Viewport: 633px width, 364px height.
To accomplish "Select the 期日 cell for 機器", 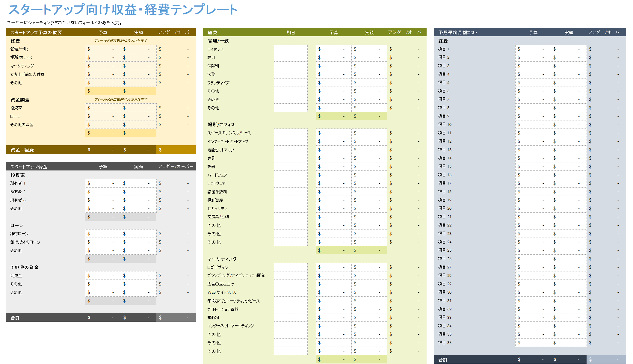I will click(x=291, y=167).
